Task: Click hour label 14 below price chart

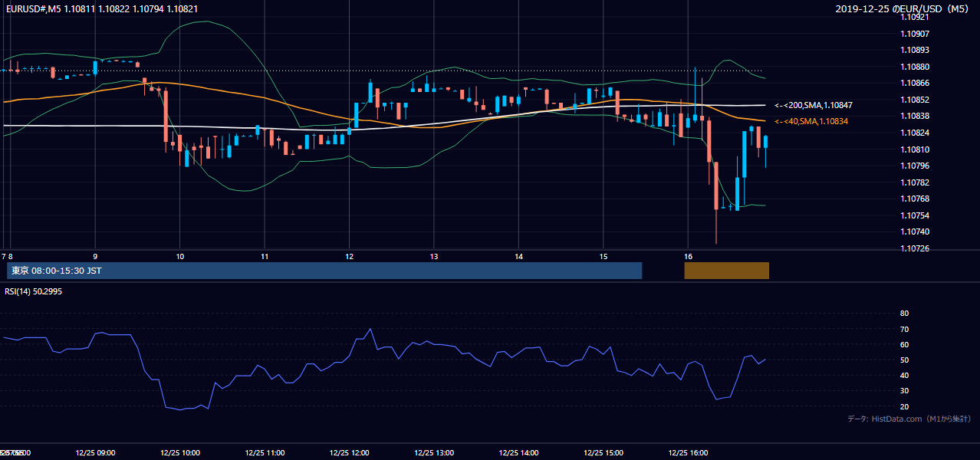Action: 518,256
